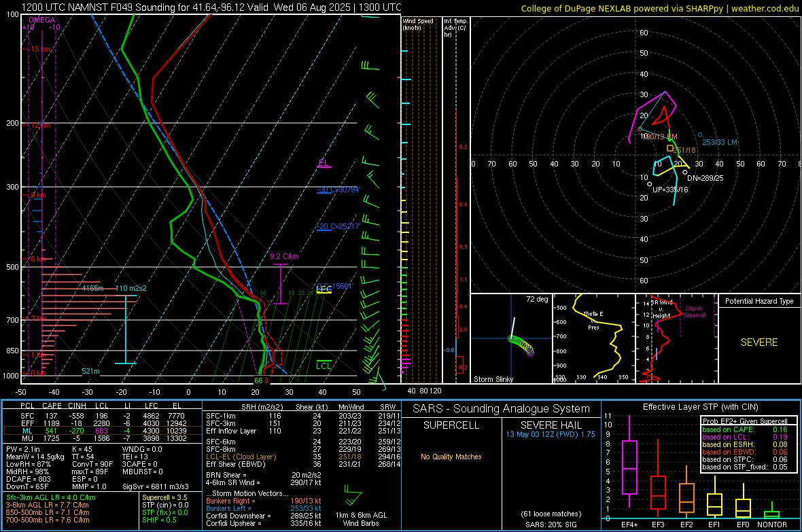
Task: Click the 'based on CAPE: 0.16' probability line
Action: [x=745, y=429]
